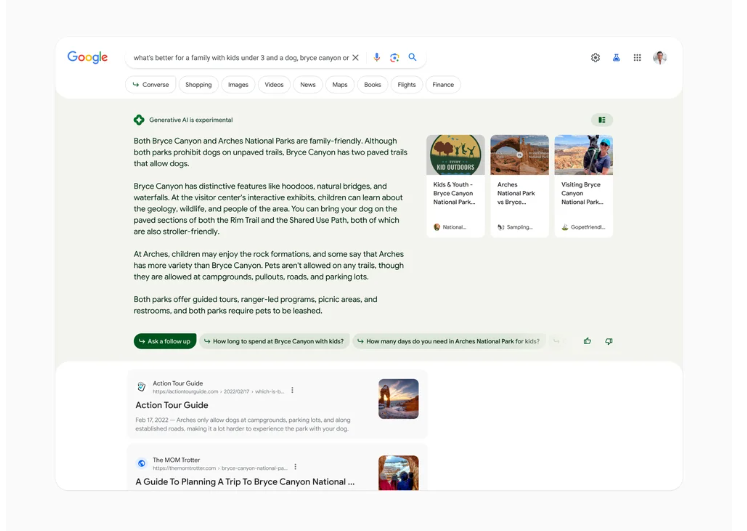The image size is (747, 531).
Task: Open Arches National Park vs Bryce card
Action: (519, 186)
